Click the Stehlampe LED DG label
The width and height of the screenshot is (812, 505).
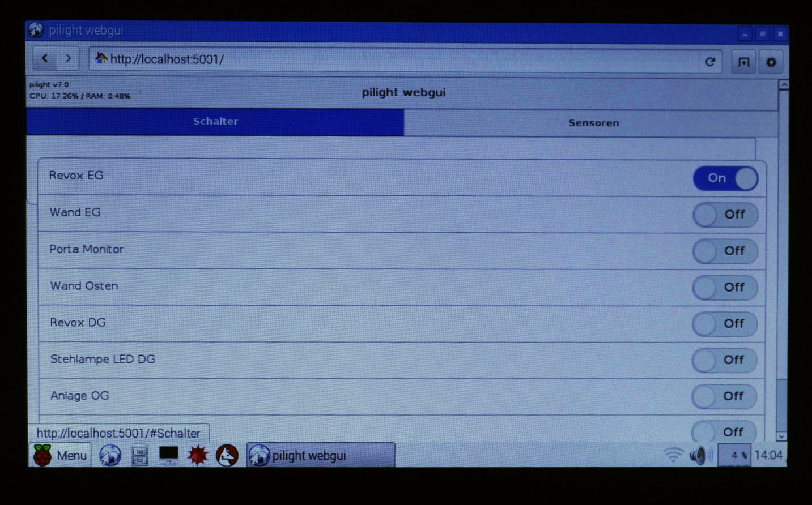103,359
